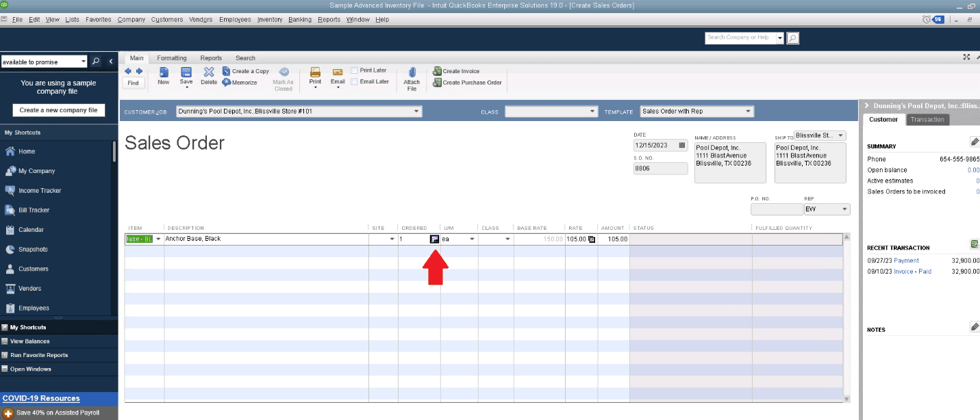Click the rate history icon beside 105.00
The image size is (980, 420).
point(590,239)
